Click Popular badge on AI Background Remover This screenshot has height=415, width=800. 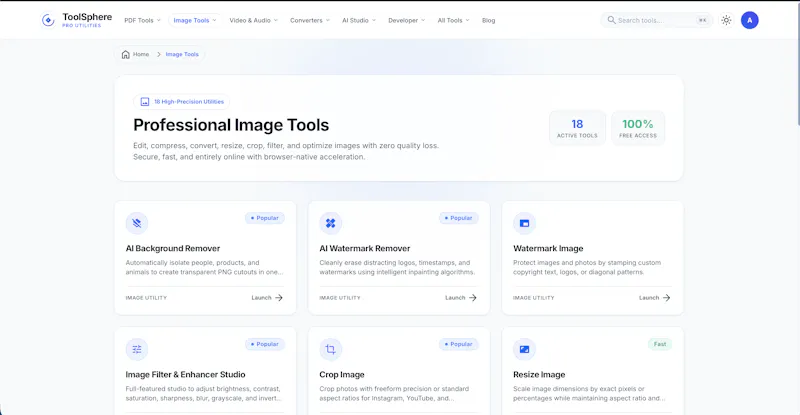coord(265,218)
